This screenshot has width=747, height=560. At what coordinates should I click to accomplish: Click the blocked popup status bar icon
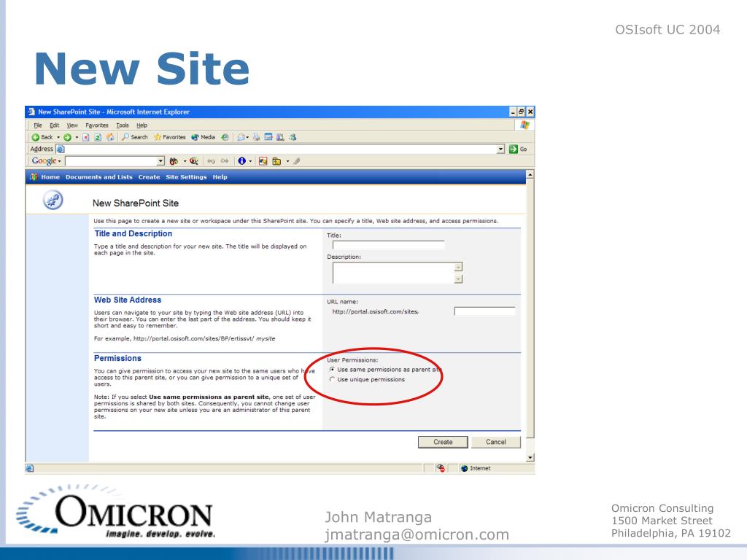pyautogui.click(x=441, y=469)
